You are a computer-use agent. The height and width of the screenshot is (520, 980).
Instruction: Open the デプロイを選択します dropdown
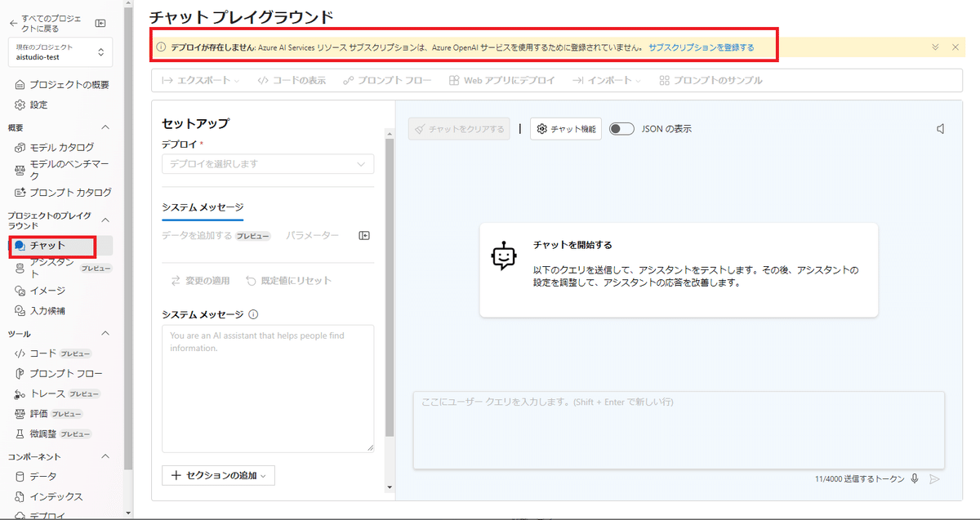[x=268, y=164]
